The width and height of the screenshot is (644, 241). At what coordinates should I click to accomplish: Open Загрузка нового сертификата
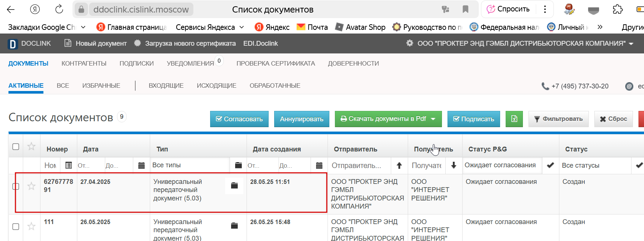coord(185,43)
